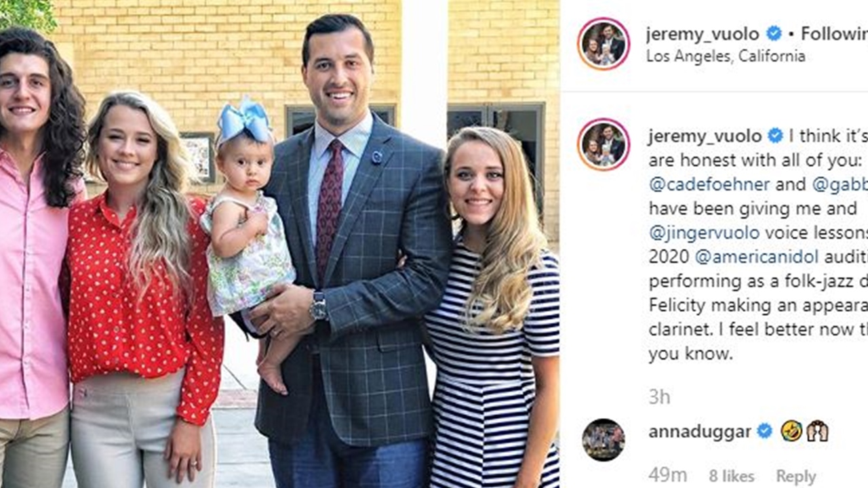Click the verified badge next to annaduggar
The width and height of the screenshot is (868, 488).
click(x=764, y=431)
